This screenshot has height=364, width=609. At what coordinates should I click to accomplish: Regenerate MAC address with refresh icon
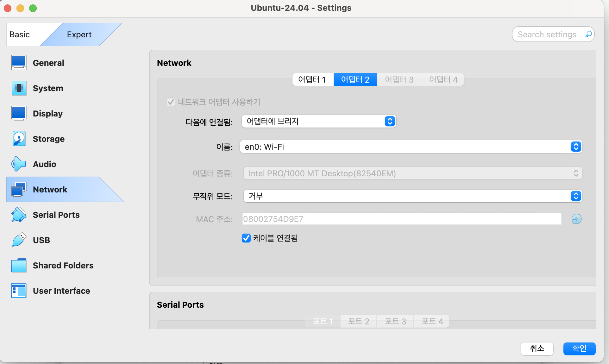[x=576, y=219]
